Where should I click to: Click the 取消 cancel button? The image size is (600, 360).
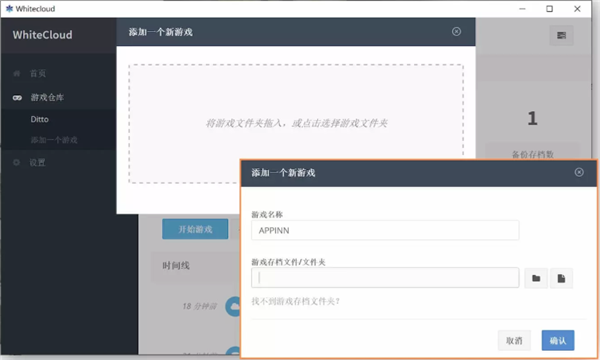click(514, 340)
